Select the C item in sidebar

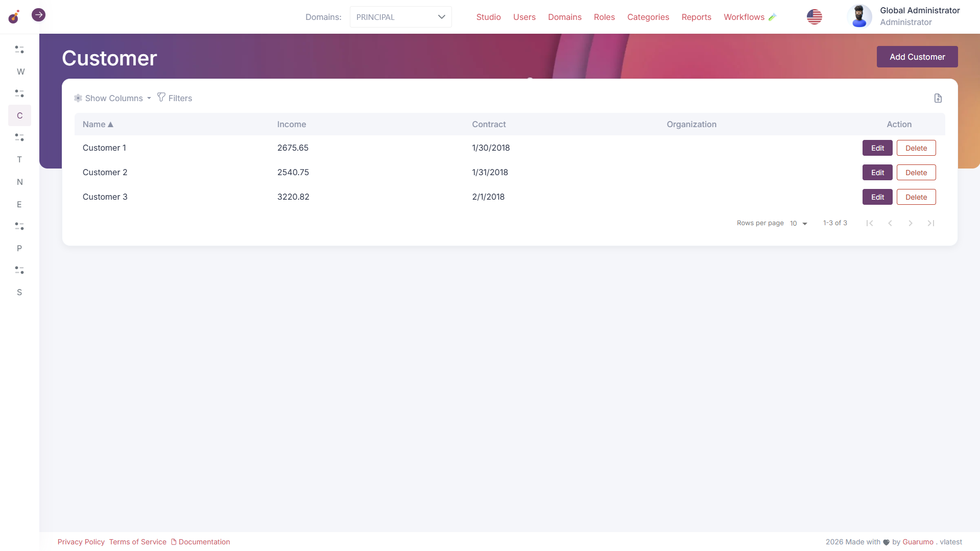(19, 115)
